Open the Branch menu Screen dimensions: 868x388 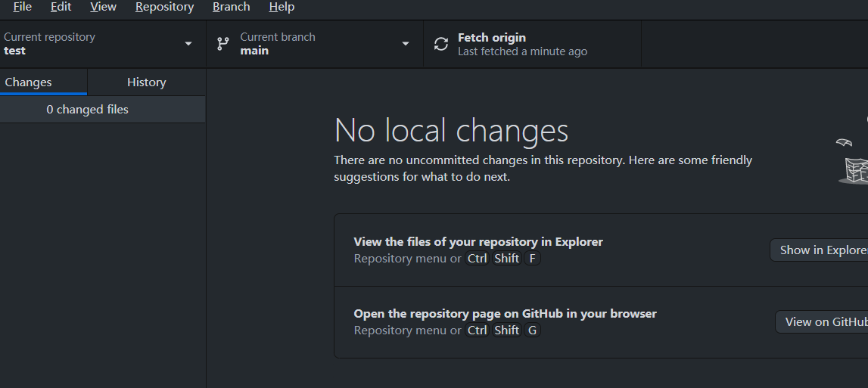[232, 8]
